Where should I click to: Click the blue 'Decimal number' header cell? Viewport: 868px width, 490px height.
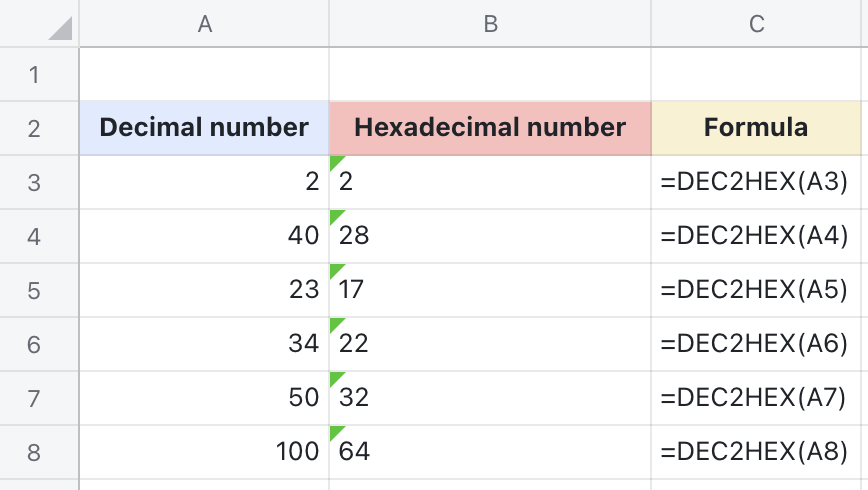[205, 128]
